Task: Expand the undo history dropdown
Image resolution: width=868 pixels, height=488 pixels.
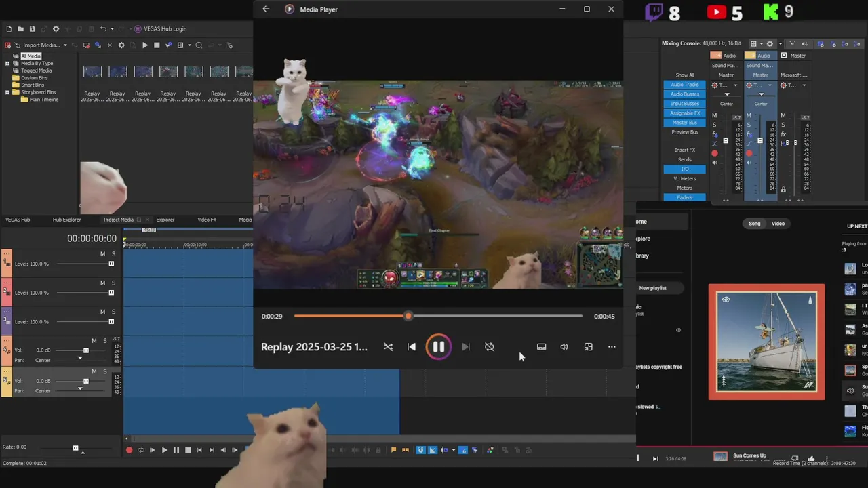Action: pos(112,29)
